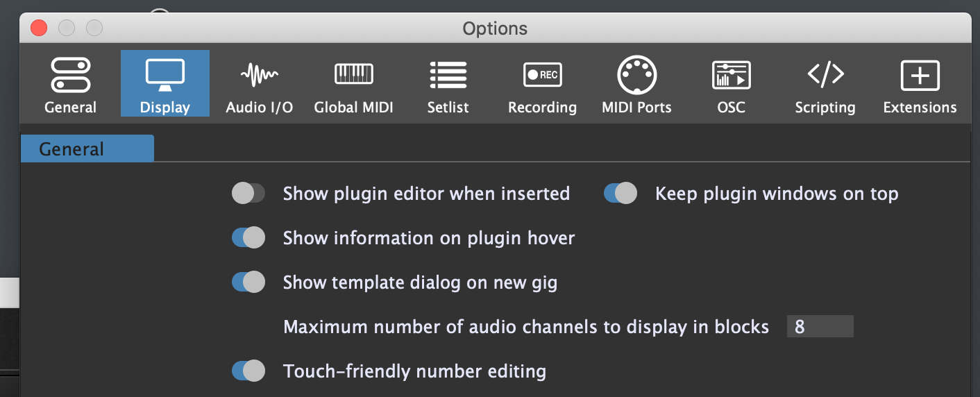
Task: Click the maximum audio channels number field
Action: 819,326
